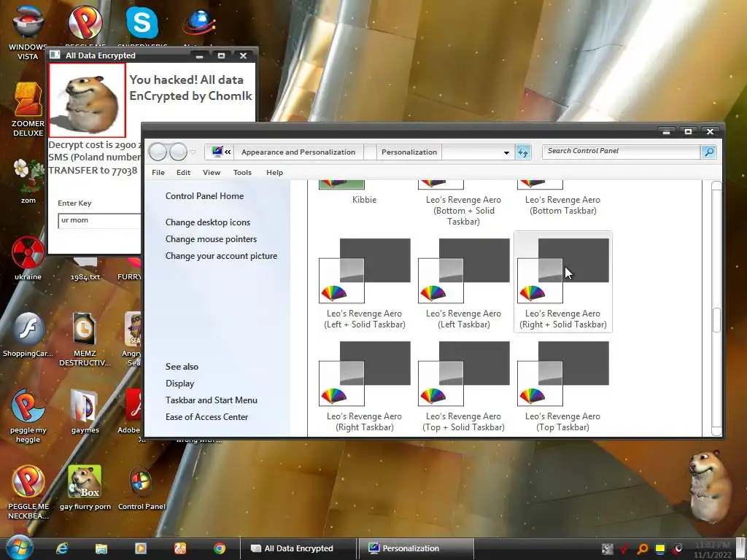Image resolution: width=747 pixels, height=560 pixels.
Task: Click the Search Control Panel magnifier button
Action: tap(709, 152)
